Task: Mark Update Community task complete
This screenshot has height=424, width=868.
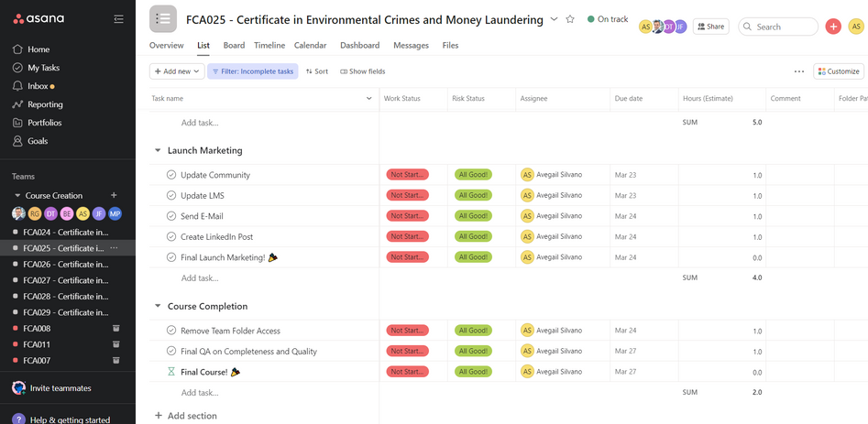Action: [x=171, y=175]
